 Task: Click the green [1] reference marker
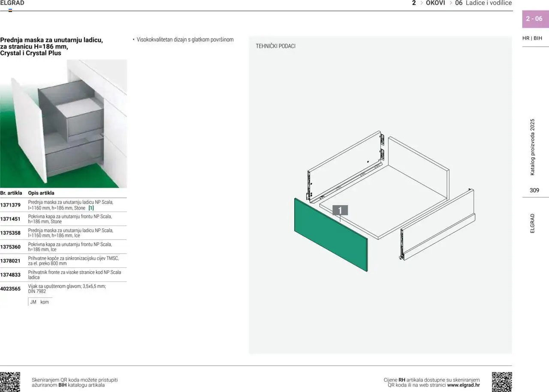[x=91, y=208]
